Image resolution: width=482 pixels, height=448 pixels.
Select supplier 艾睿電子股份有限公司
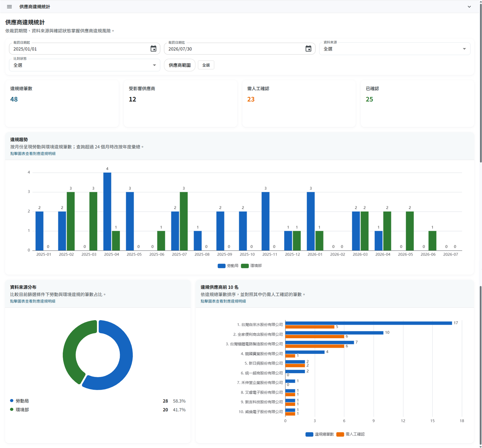point(262,392)
